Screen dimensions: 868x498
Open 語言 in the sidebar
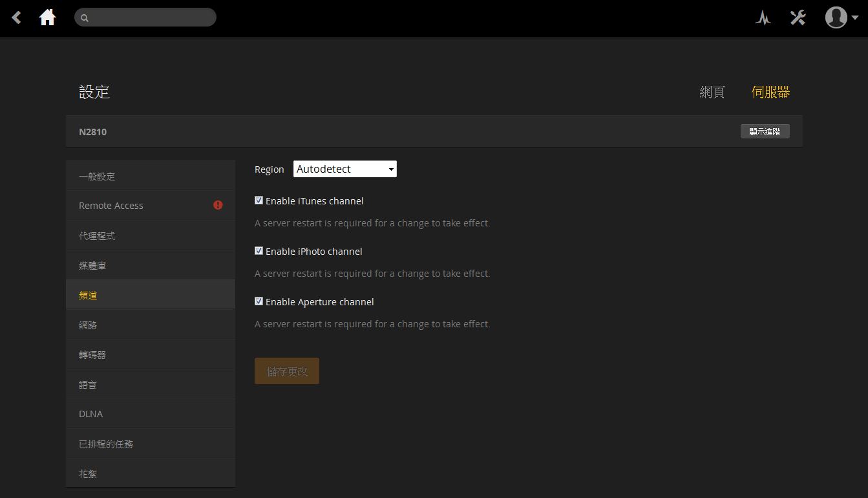point(151,384)
